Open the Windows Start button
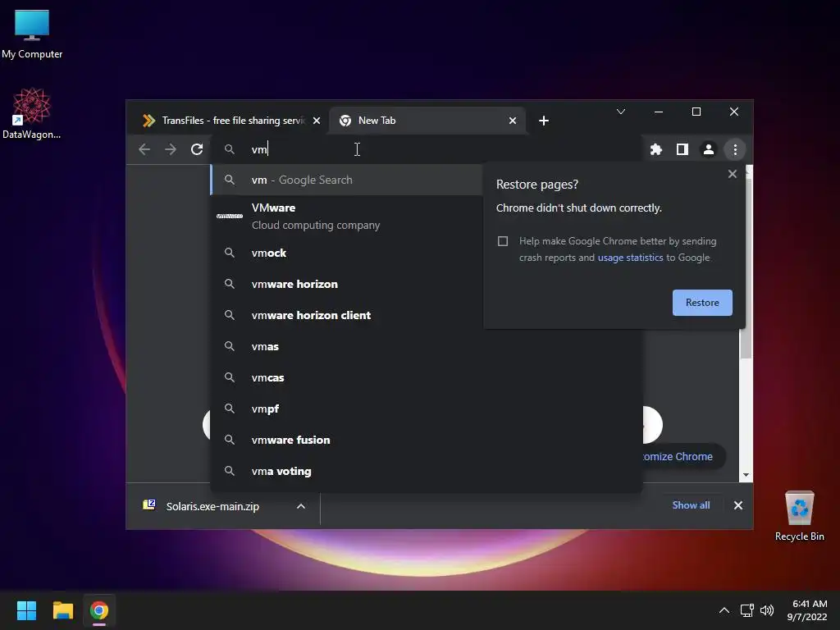 tap(26, 610)
